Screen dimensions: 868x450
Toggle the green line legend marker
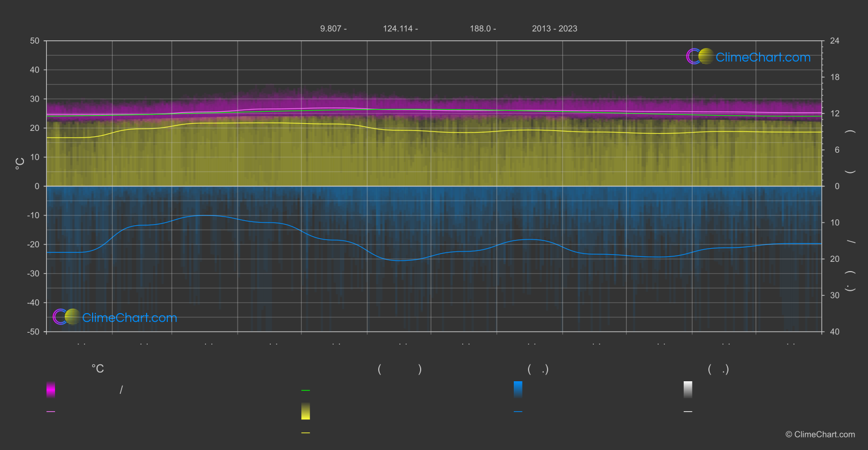tap(306, 391)
